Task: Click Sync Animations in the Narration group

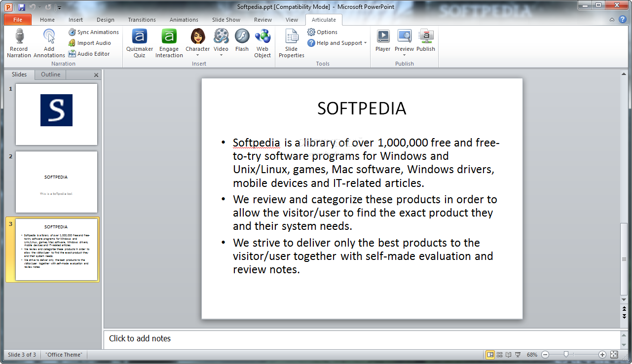Action: coord(94,32)
